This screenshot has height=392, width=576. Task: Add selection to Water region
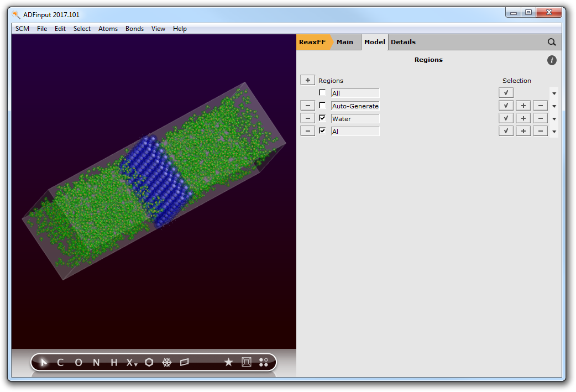pos(523,118)
